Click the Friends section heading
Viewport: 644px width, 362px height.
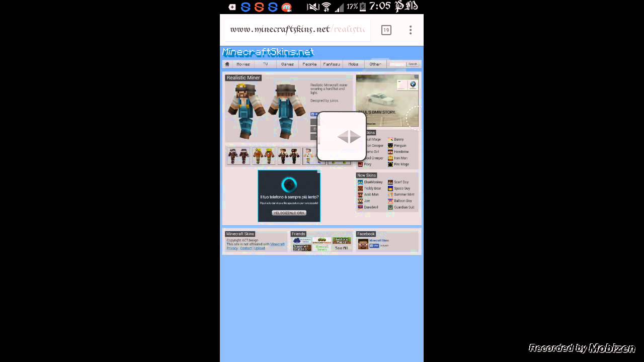click(298, 234)
